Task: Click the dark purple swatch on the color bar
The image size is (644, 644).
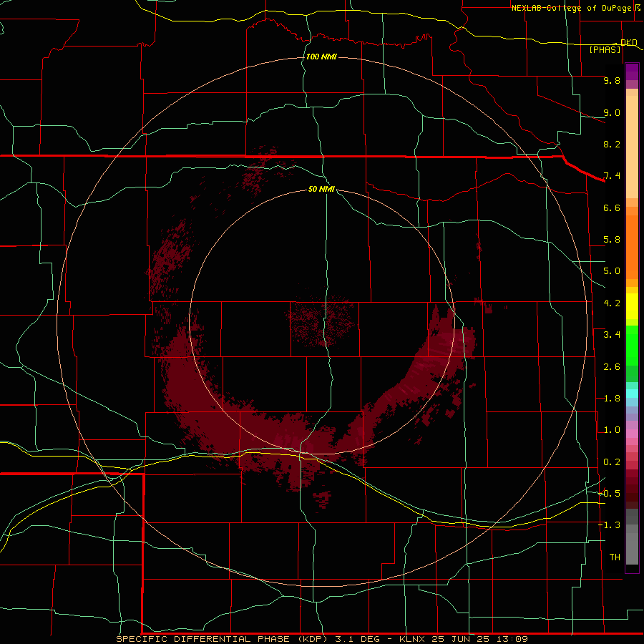Action: 632,72
